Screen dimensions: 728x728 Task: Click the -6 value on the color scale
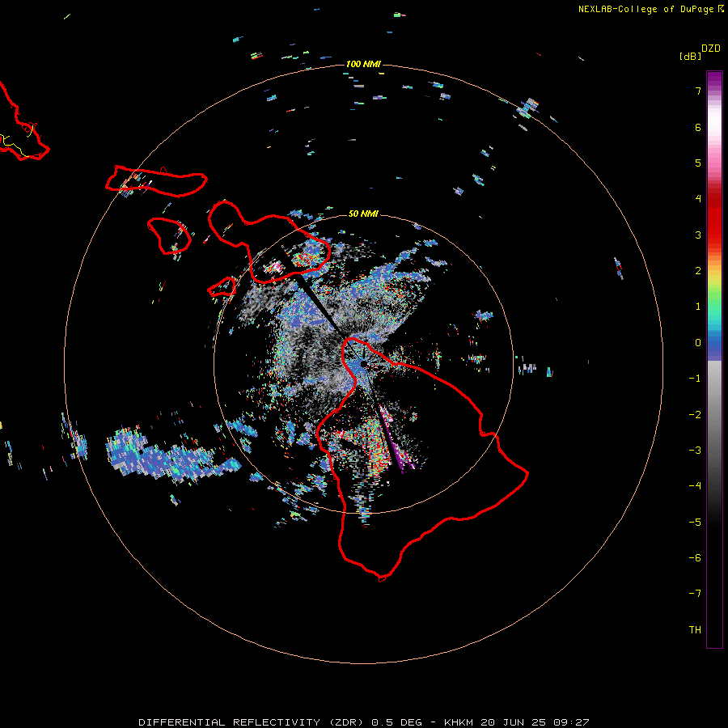point(695,558)
